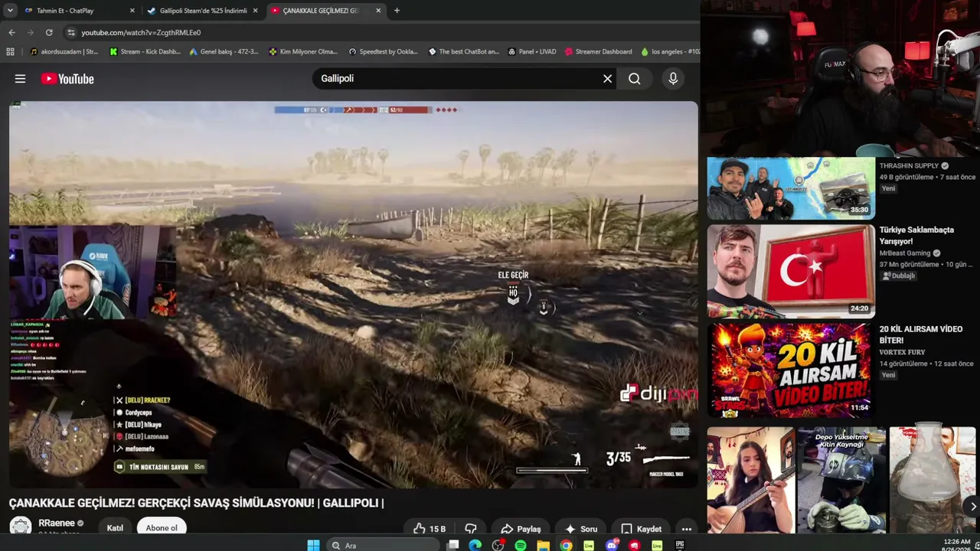
Task: Clear the Gallipoli search text
Action: pyautogui.click(x=607, y=78)
